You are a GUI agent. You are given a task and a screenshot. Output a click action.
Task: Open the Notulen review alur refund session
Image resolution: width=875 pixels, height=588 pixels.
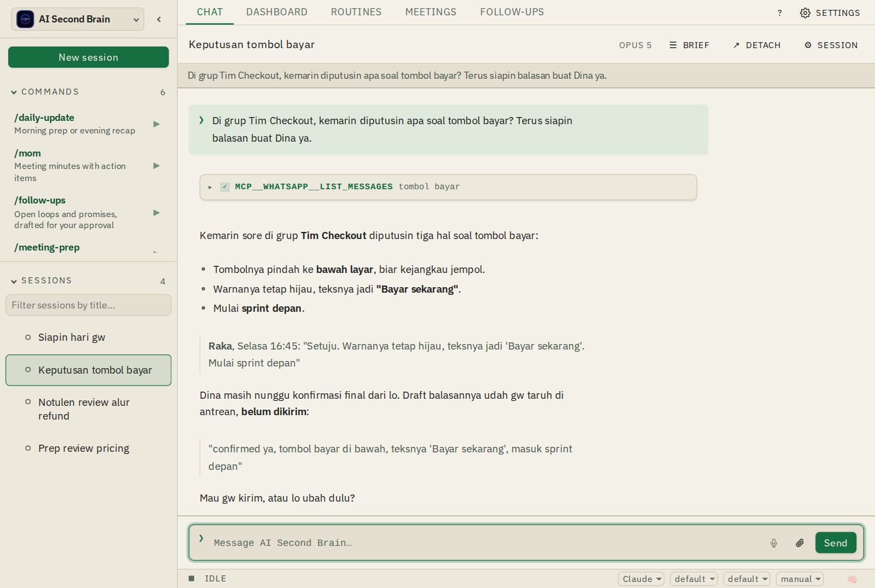[89, 409]
